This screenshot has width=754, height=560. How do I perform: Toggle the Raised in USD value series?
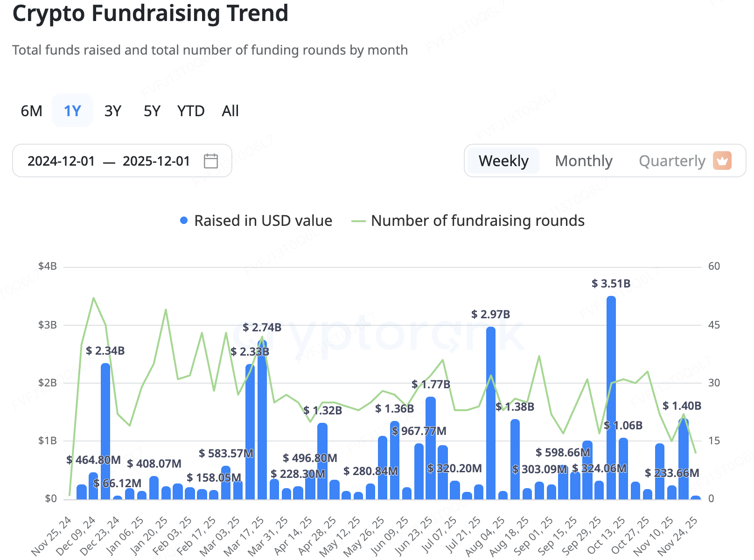[x=263, y=221]
